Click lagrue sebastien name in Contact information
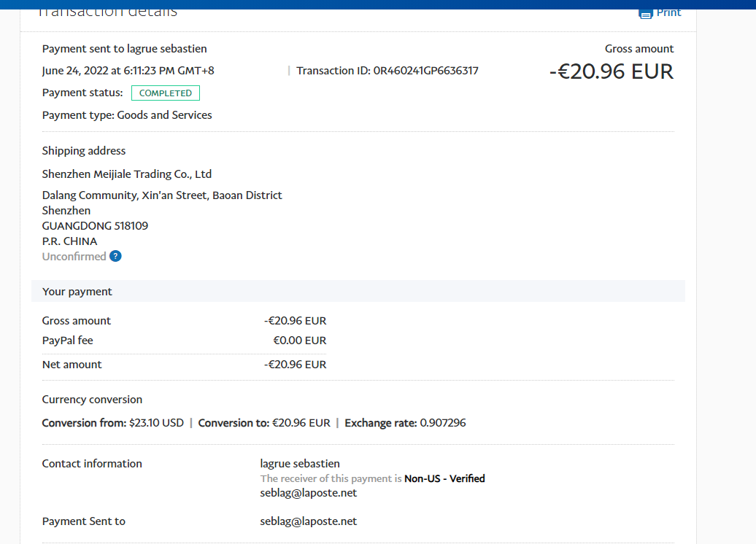Image resolution: width=756 pixels, height=544 pixels. pyautogui.click(x=299, y=464)
